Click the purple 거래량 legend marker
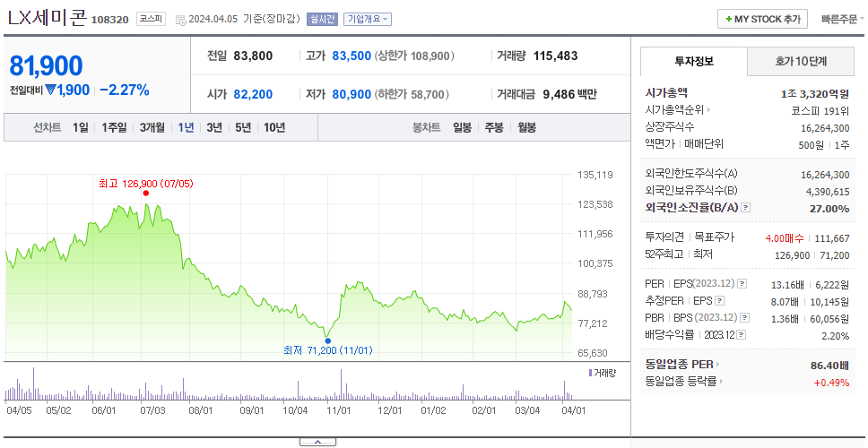Screen dimensions: 868x448 coord(590,373)
